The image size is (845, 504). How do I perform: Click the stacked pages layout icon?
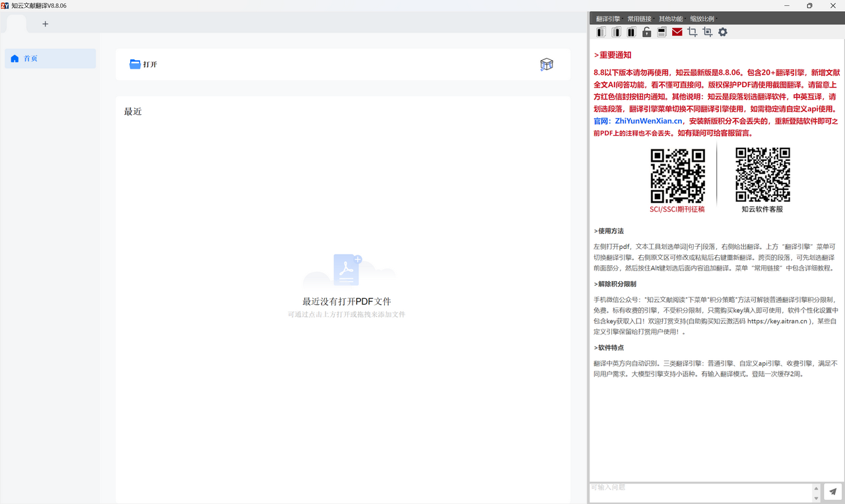pos(661,32)
